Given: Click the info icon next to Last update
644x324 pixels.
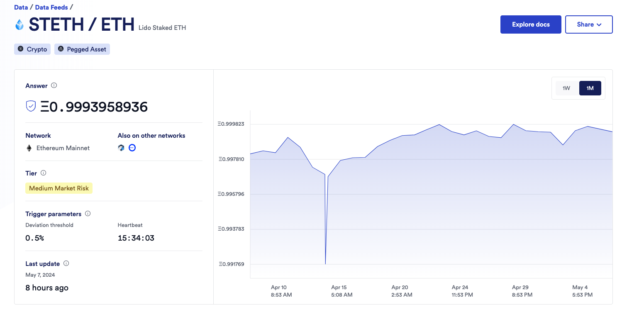Looking at the screenshot, I should tap(66, 263).
